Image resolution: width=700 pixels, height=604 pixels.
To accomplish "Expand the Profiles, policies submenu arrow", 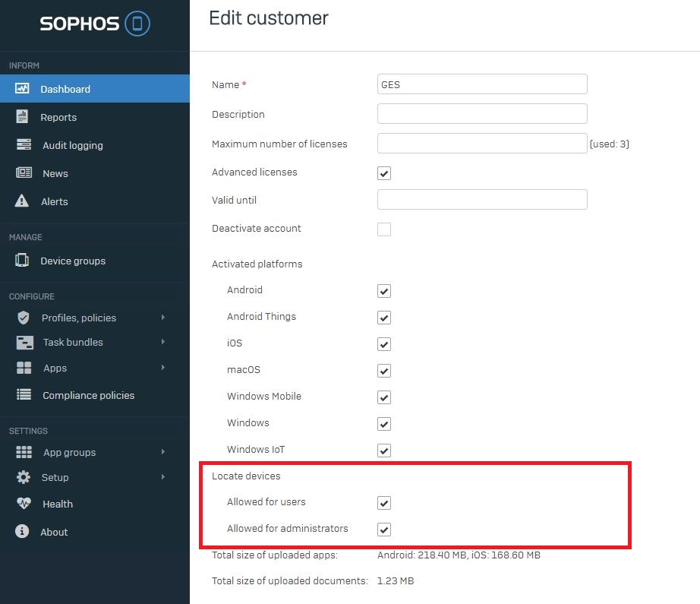I will click(163, 317).
